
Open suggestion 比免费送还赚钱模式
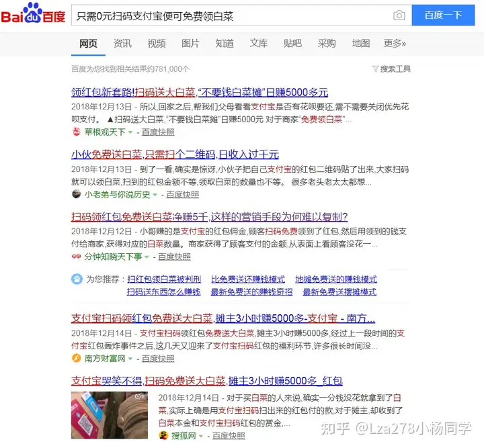[x=248, y=279]
